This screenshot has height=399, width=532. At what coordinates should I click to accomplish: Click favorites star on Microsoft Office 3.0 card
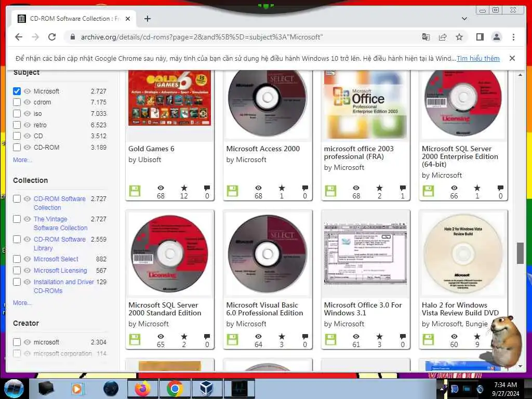coord(379,336)
